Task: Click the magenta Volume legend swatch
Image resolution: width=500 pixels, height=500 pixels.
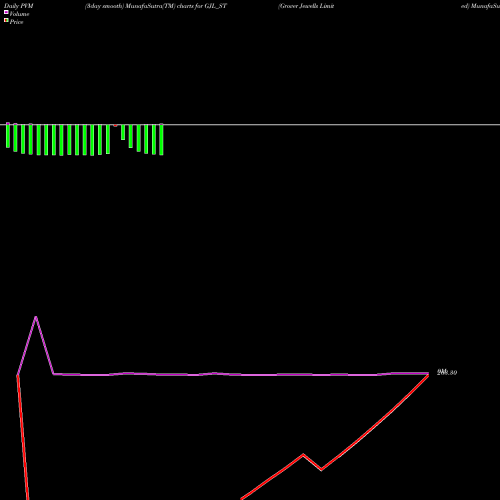Action: click(x=6, y=12)
